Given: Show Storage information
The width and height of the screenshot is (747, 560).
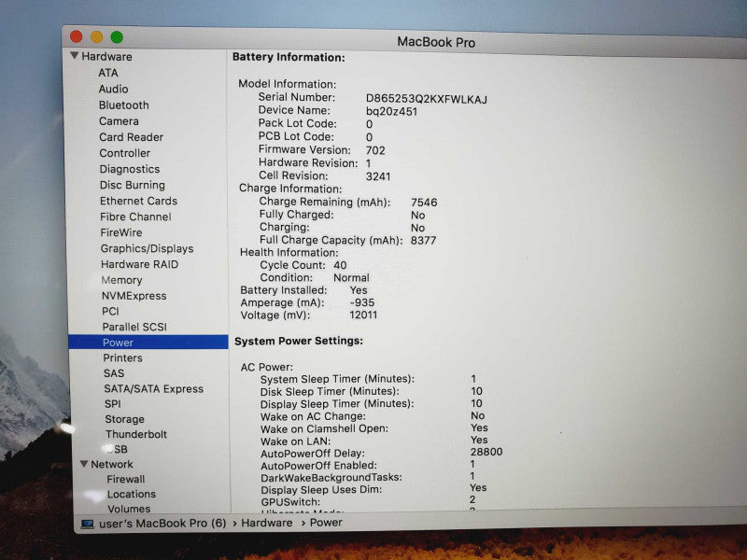Looking at the screenshot, I should [125, 419].
